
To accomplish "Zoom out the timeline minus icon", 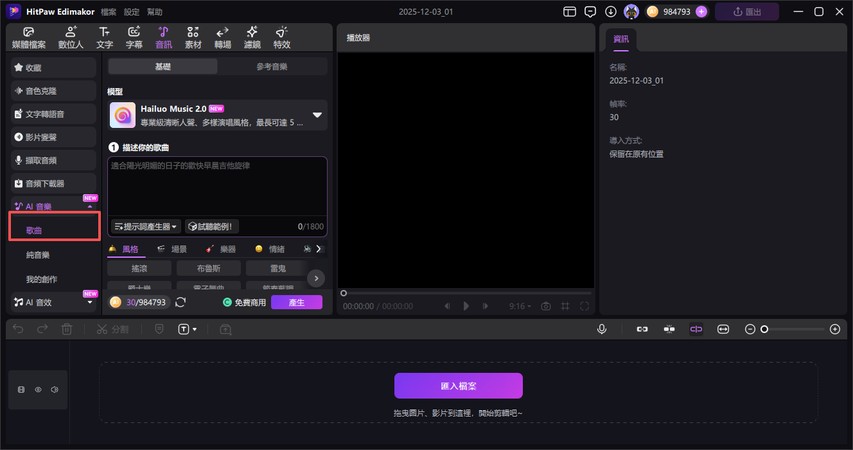I will (x=750, y=329).
